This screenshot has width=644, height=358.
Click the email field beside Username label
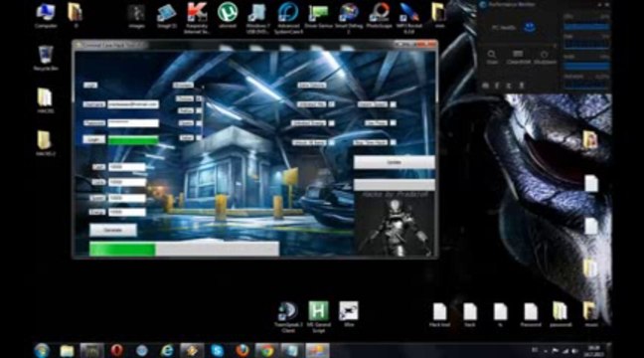132,104
